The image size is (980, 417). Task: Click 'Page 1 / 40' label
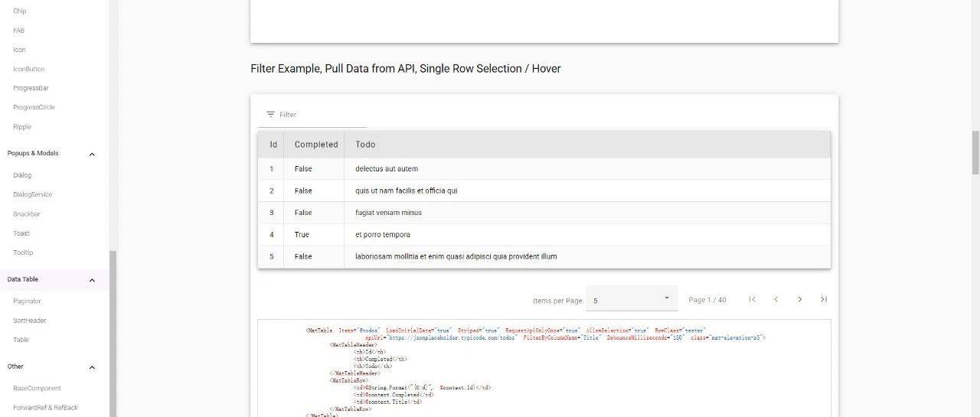[x=707, y=300]
